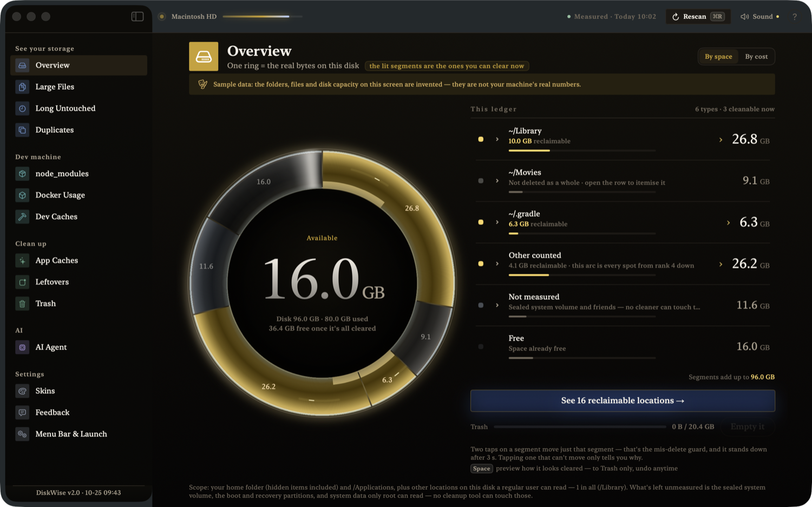This screenshot has height=507, width=812.
Task: Open the Dev Caches hammer icon
Action: pos(22,217)
